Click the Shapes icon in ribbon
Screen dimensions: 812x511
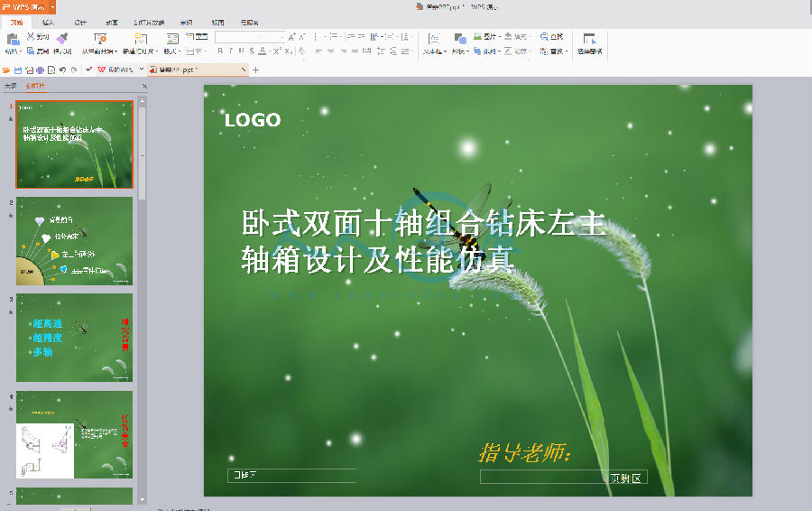(x=460, y=39)
